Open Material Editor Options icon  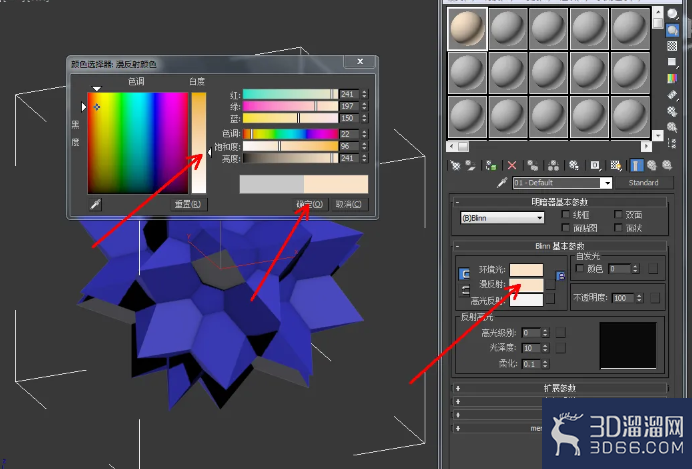pos(672,111)
